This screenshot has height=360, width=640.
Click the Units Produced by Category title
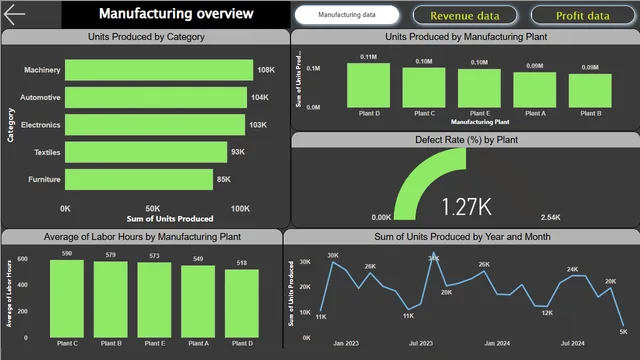point(146,37)
